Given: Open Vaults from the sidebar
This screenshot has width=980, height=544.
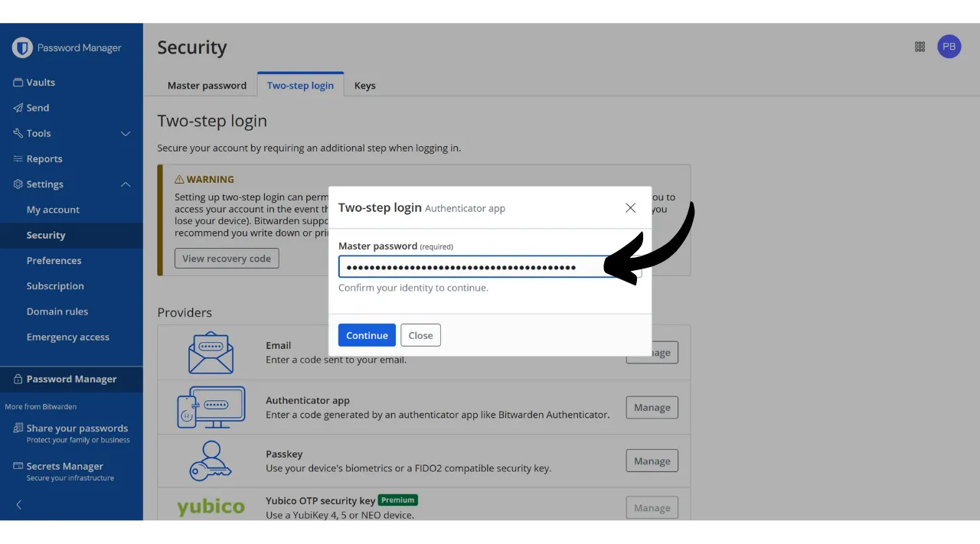Looking at the screenshot, I should coord(41,83).
